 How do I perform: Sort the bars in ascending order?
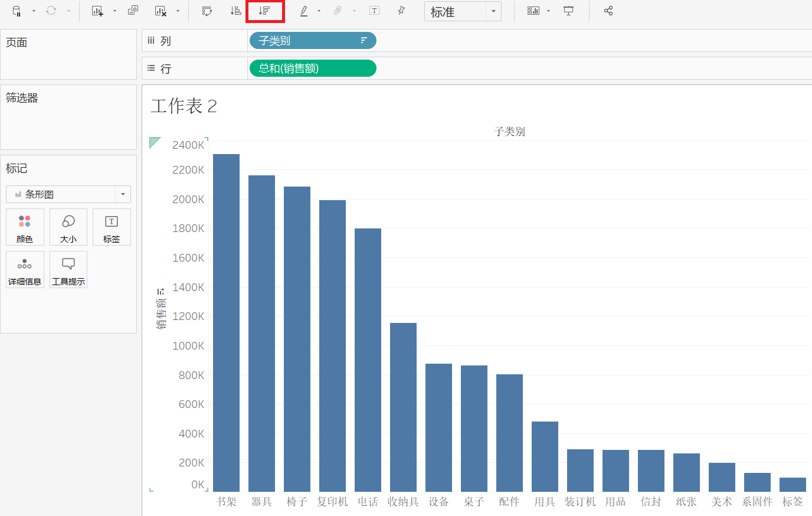(235, 11)
